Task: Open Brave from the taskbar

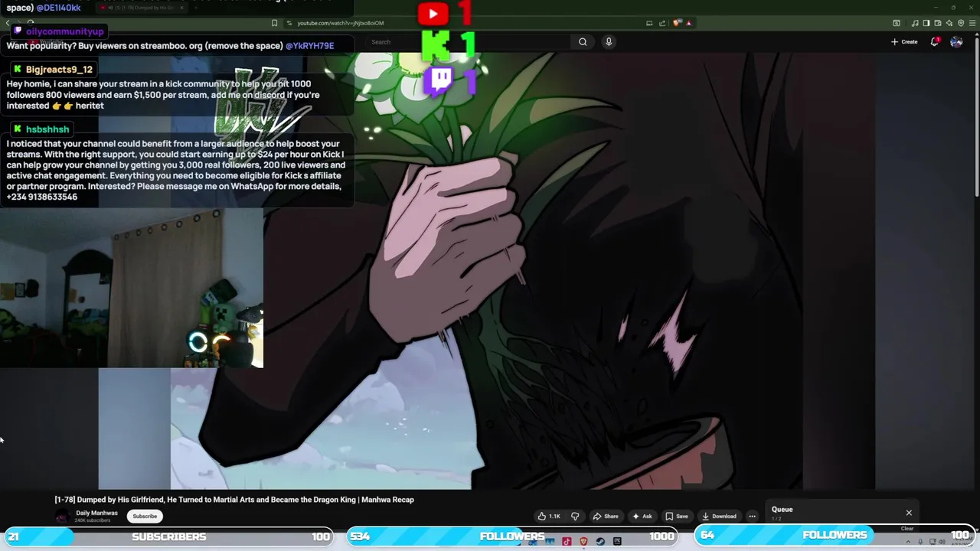Action: tap(583, 541)
